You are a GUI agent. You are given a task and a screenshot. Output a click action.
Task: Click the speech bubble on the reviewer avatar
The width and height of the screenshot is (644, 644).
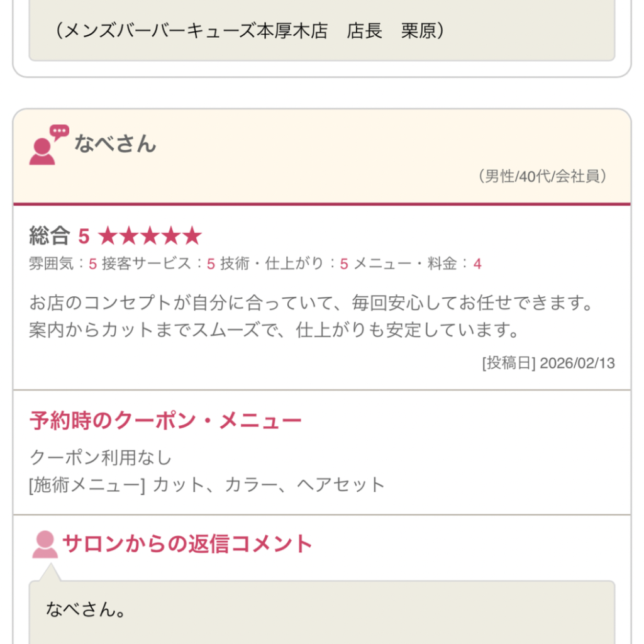pos(59,132)
